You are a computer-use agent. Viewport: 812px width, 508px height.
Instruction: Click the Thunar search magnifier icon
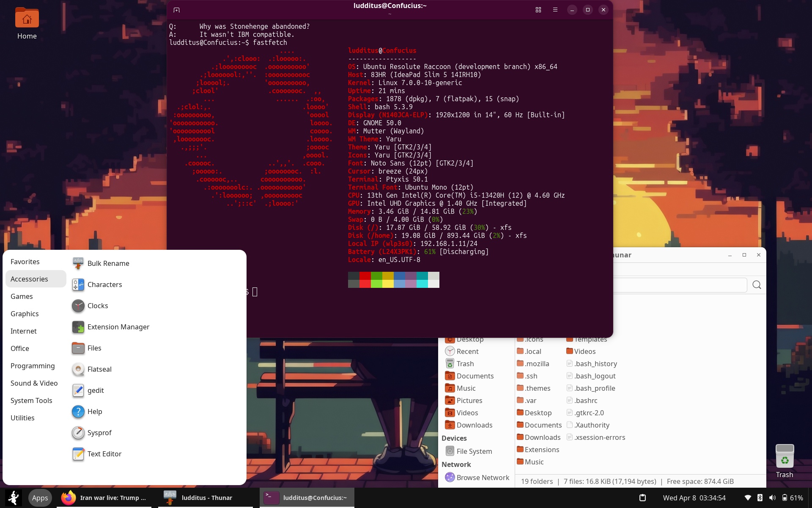pos(757,285)
